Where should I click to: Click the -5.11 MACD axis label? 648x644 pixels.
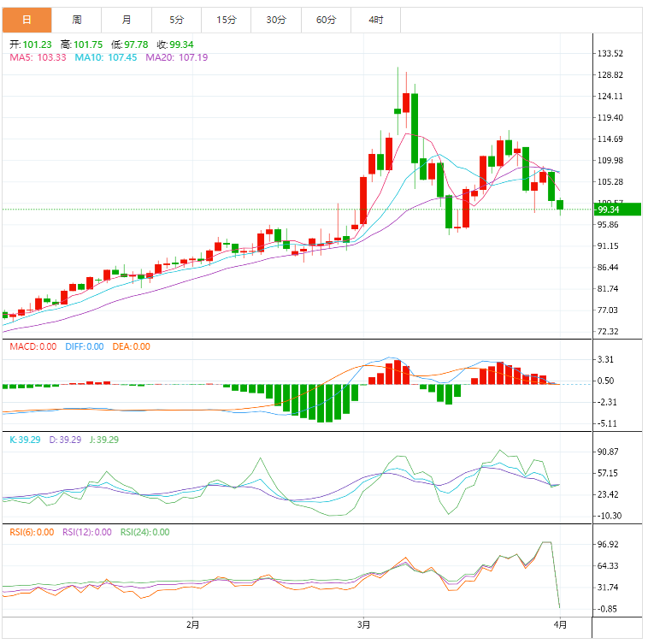pos(607,423)
